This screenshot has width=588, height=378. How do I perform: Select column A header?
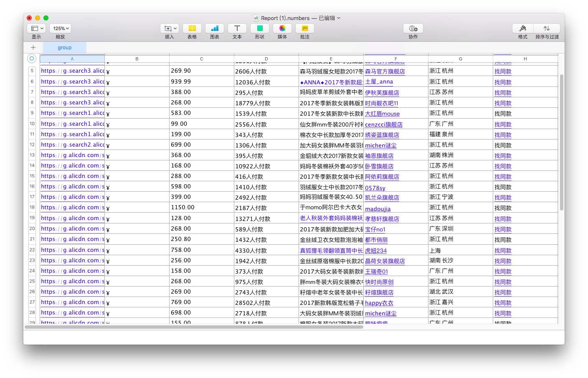pos(72,59)
